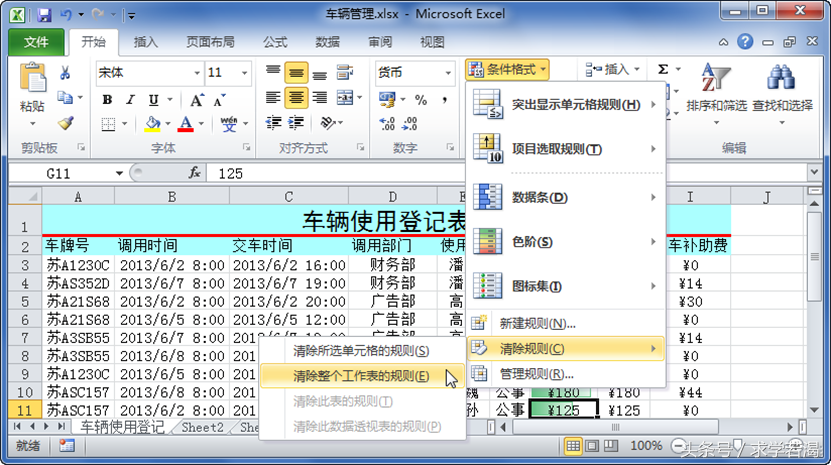Image resolution: width=831 pixels, height=465 pixels.
Task: Click the Save icon in quick access toolbar
Action: coord(45,14)
